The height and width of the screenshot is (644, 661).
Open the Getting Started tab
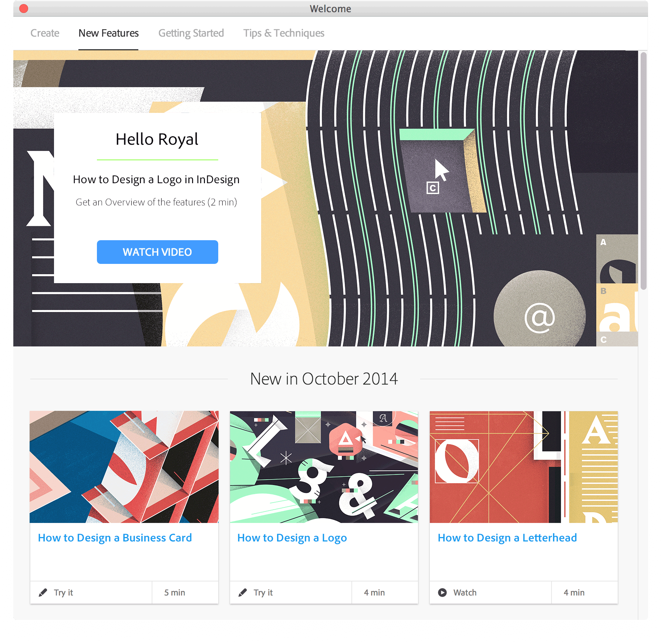191,33
